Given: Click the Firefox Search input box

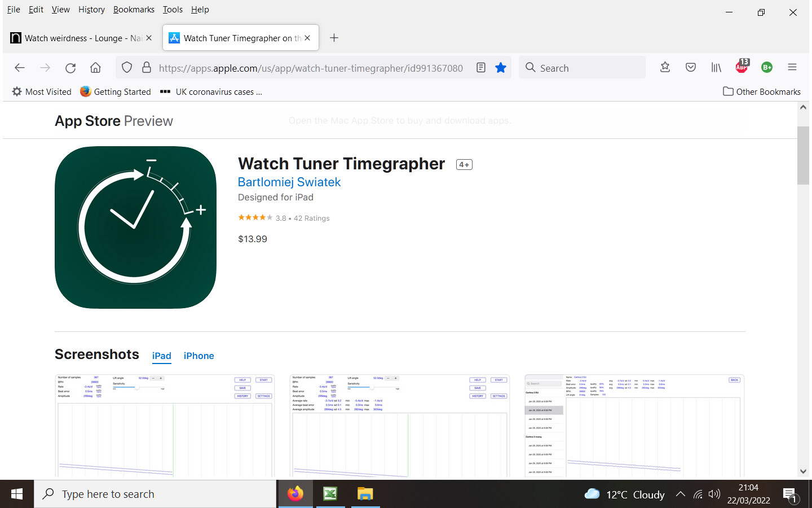Looking at the screenshot, I should (586, 68).
